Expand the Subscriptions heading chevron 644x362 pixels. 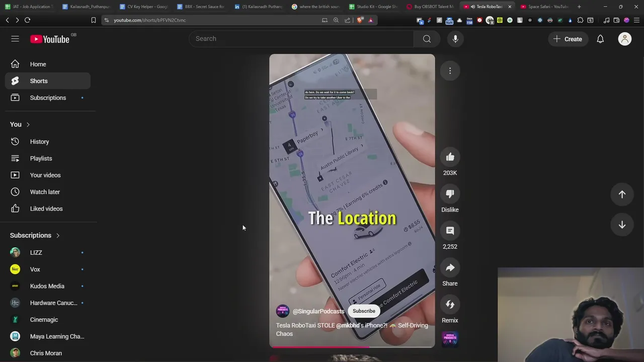pos(58,235)
